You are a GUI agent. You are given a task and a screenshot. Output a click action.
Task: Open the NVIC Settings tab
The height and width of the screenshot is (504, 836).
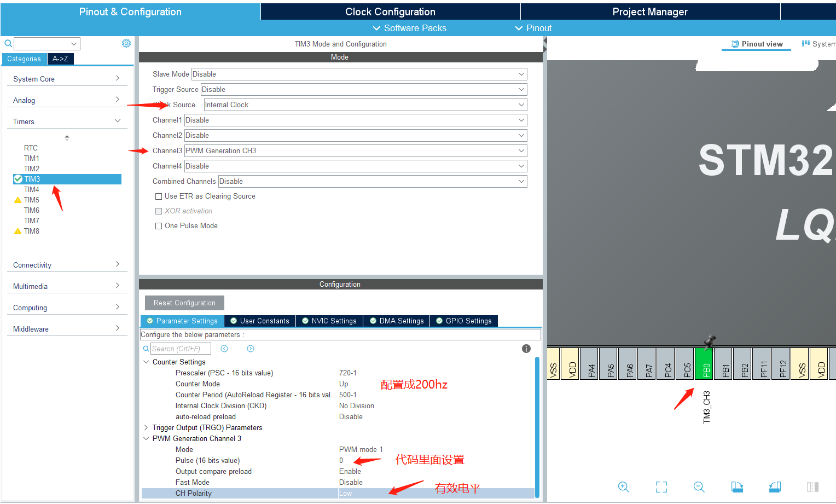329,321
